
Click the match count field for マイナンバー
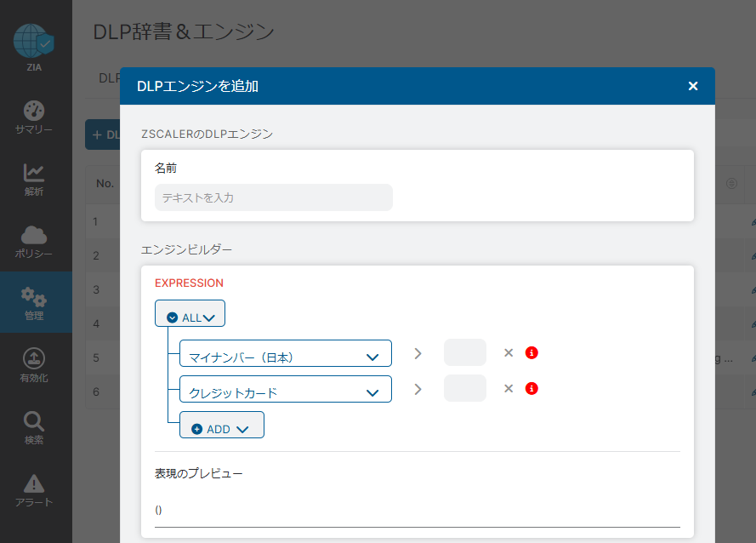(465, 352)
